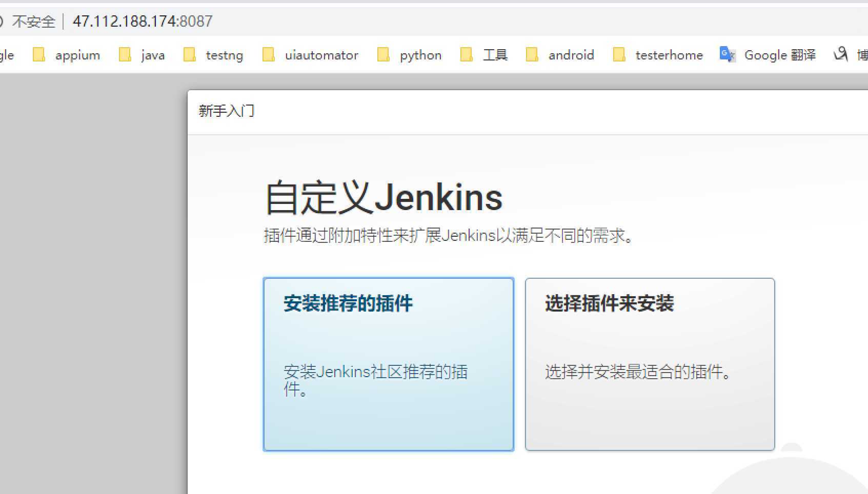Click the 插件通过附加特性来扩展Jenkins subtitle text
The width and height of the screenshot is (868, 494).
(x=449, y=236)
